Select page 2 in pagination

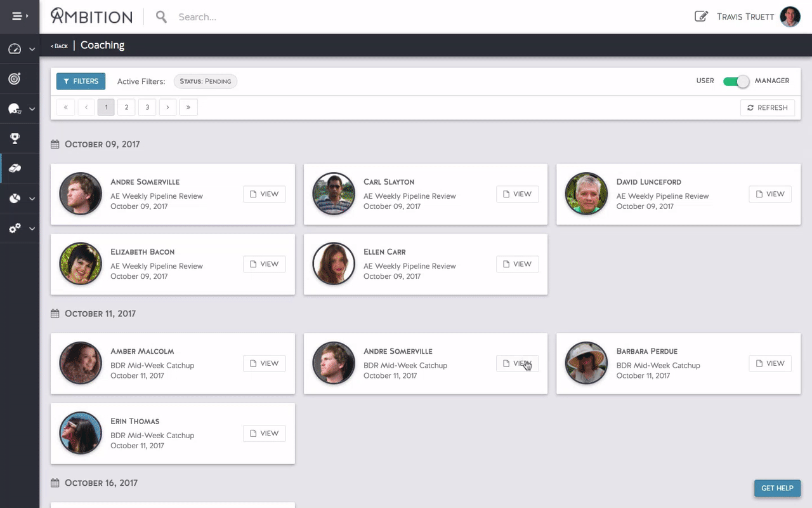(126, 107)
